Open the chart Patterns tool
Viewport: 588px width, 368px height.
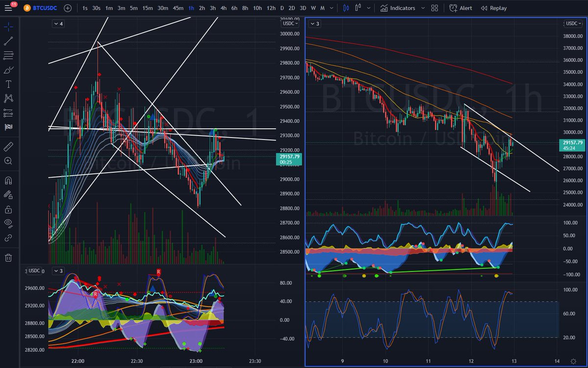tap(8, 98)
